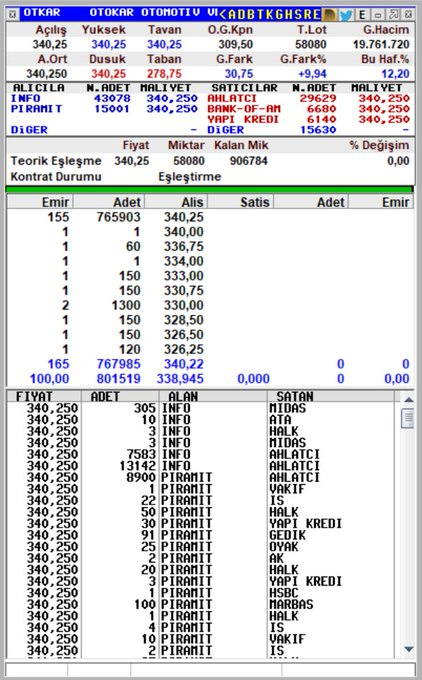422x680 pixels.
Task: Click the small X icon left of OTKAR
Action: 13,15
